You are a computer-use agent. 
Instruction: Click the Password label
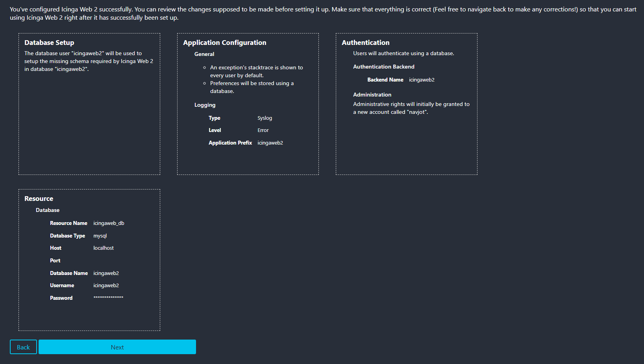(61, 298)
